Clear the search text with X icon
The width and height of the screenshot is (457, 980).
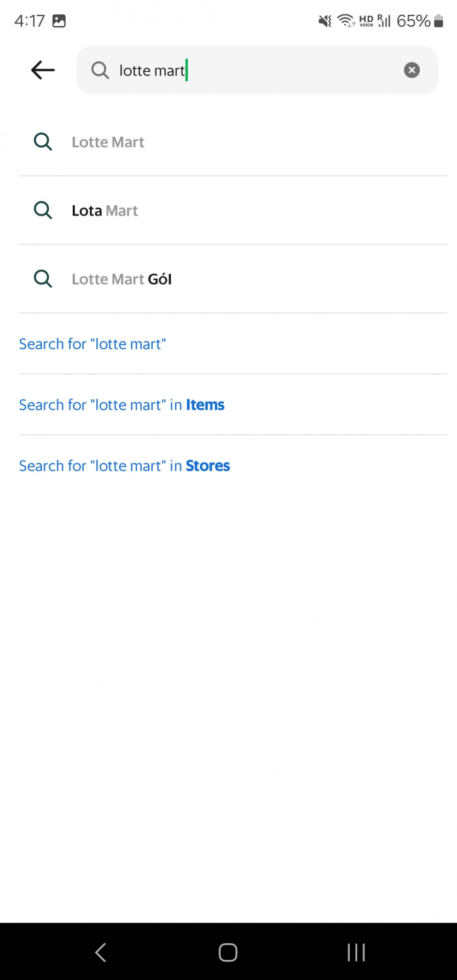point(412,70)
